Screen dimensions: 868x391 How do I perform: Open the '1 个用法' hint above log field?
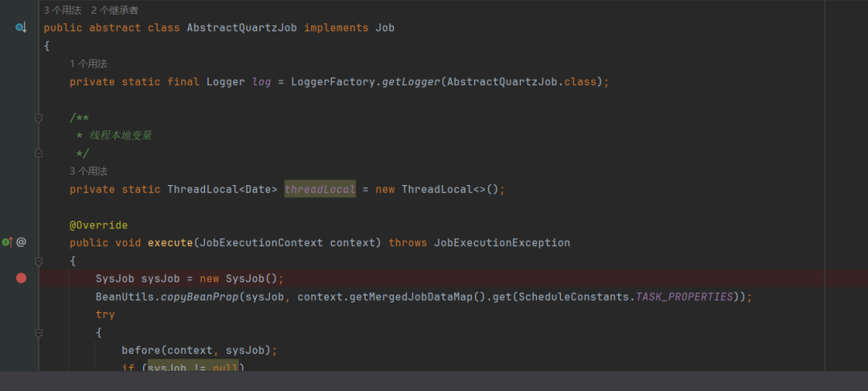click(88, 64)
